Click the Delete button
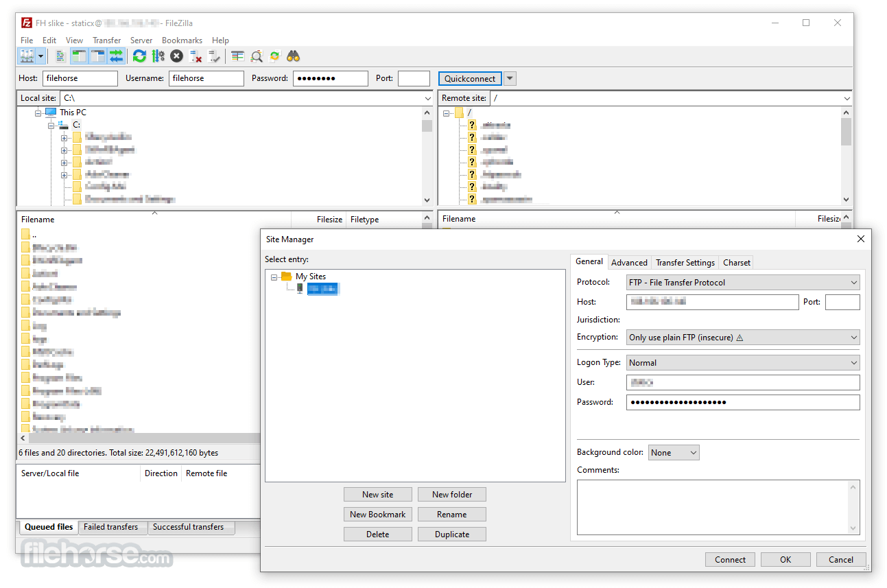 (378, 534)
